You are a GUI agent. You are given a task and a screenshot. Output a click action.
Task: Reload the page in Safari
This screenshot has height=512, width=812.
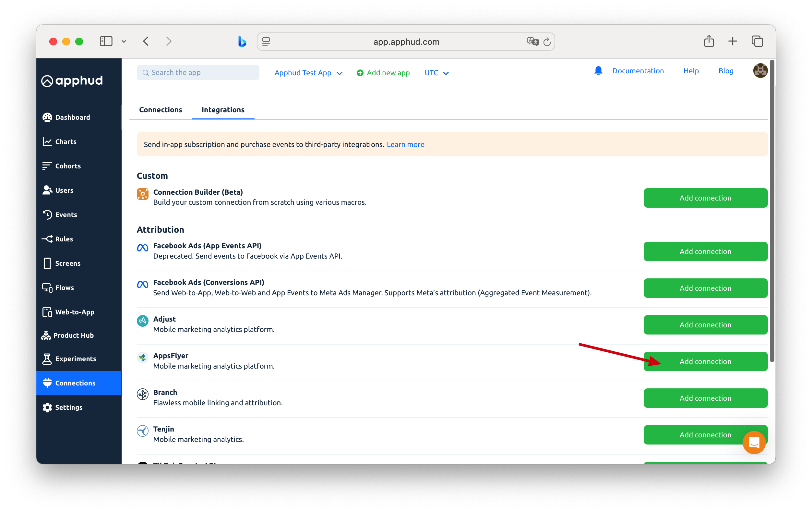pos(547,42)
